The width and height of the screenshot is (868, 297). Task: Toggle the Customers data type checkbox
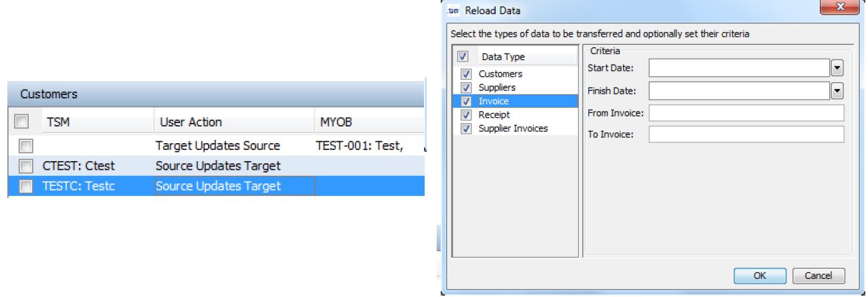(x=467, y=74)
